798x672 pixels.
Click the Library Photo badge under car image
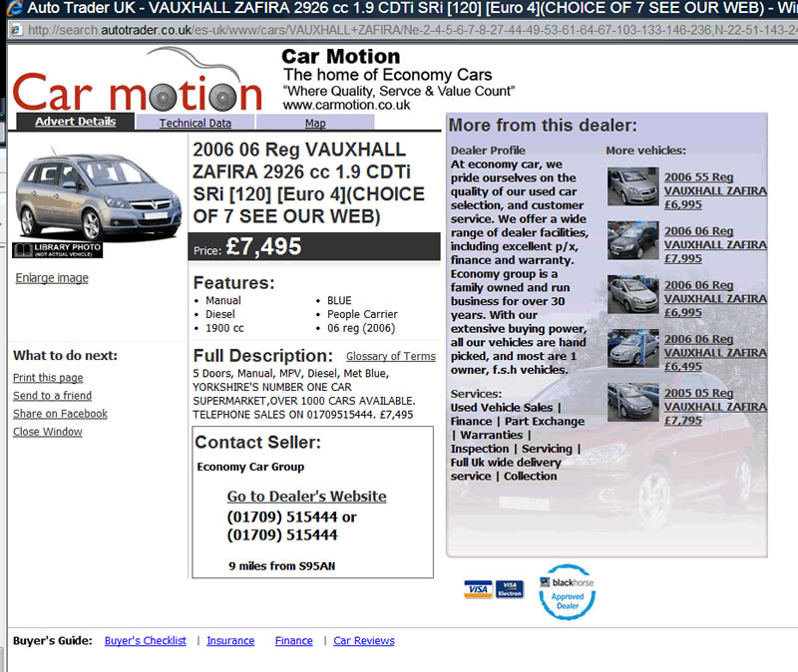(x=58, y=250)
